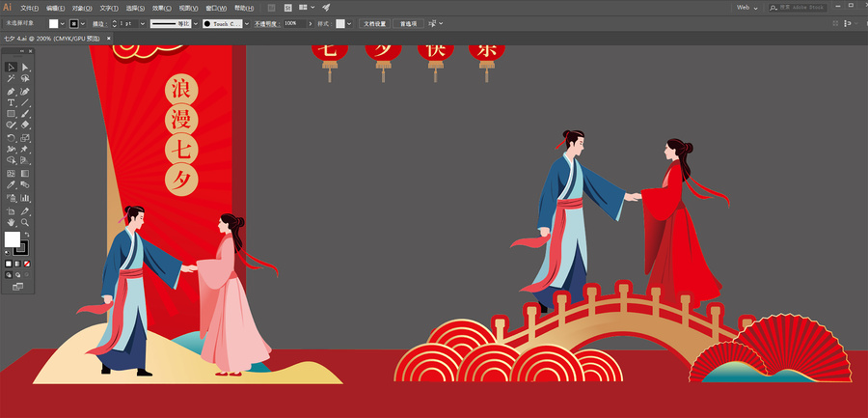Image resolution: width=868 pixels, height=418 pixels.
Task: Select the Symbol Sprayer tool
Action: click(x=11, y=197)
